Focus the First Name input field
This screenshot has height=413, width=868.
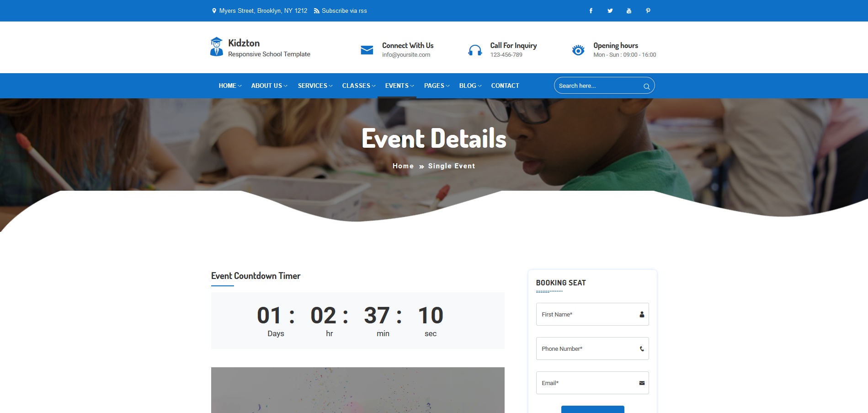tap(592, 314)
